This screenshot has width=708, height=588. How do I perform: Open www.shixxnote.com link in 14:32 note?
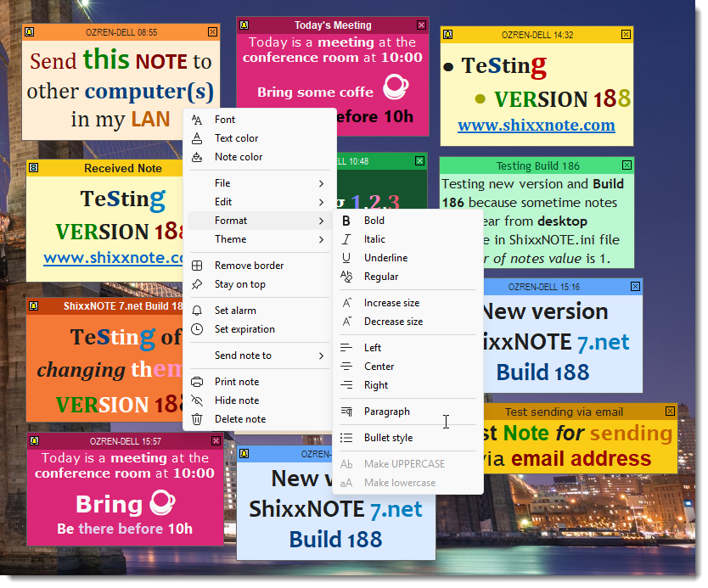click(537, 125)
